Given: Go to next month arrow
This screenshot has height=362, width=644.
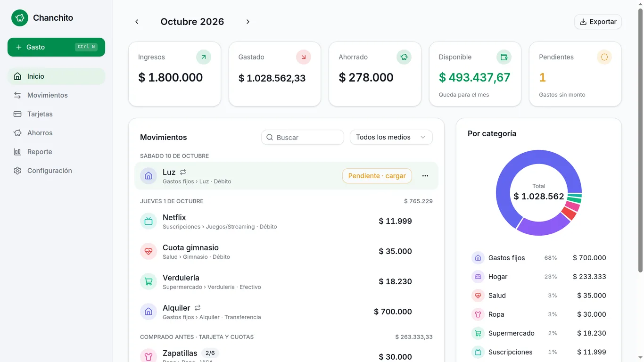Looking at the screenshot, I should [248, 22].
